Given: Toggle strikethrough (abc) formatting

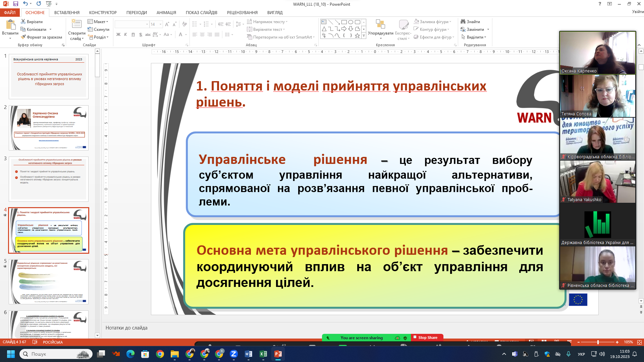Looking at the screenshot, I should tap(148, 35).
